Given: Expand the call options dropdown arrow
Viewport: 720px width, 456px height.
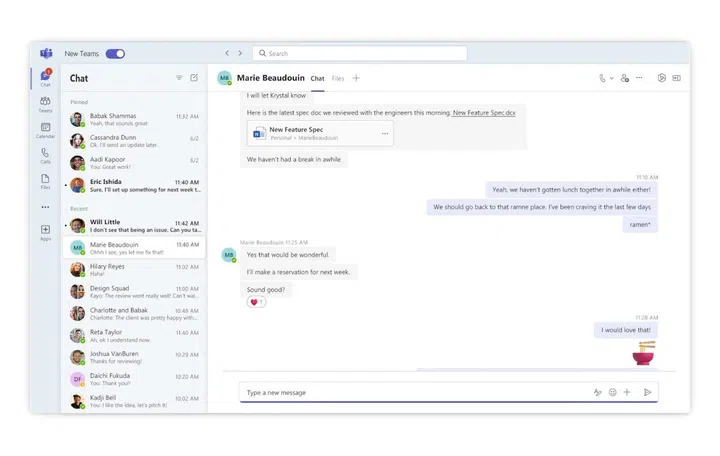Looking at the screenshot, I should tap(612, 78).
